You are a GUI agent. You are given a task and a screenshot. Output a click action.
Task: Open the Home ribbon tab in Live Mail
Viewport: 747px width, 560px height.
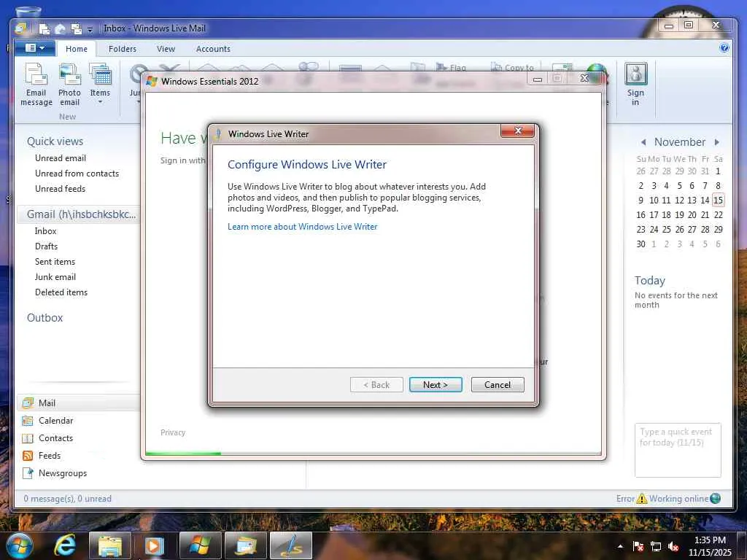click(76, 49)
